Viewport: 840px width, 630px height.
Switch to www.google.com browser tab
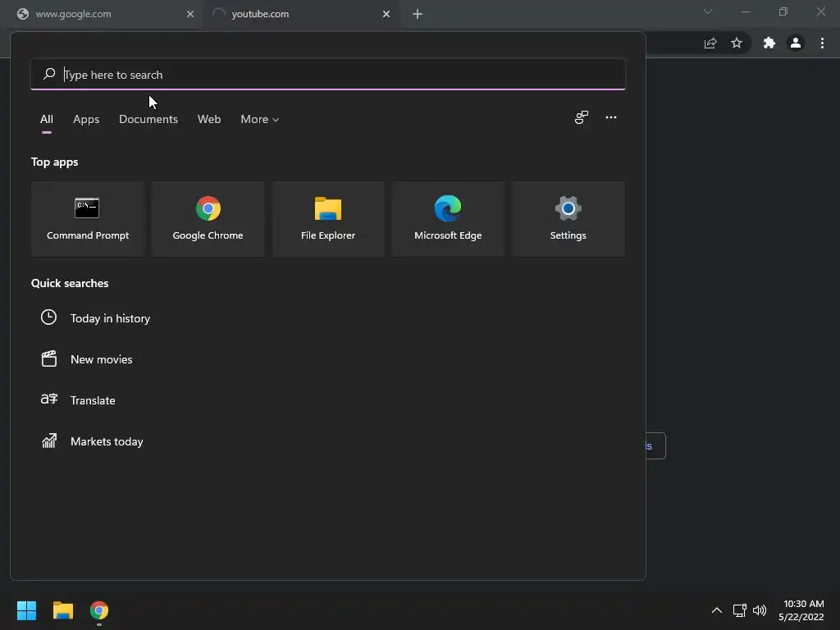pyautogui.click(x=100, y=14)
